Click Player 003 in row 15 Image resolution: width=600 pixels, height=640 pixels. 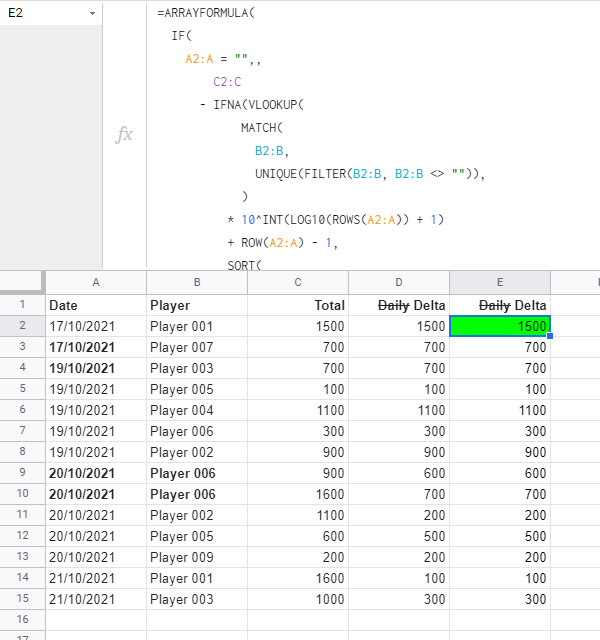click(x=197, y=600)
